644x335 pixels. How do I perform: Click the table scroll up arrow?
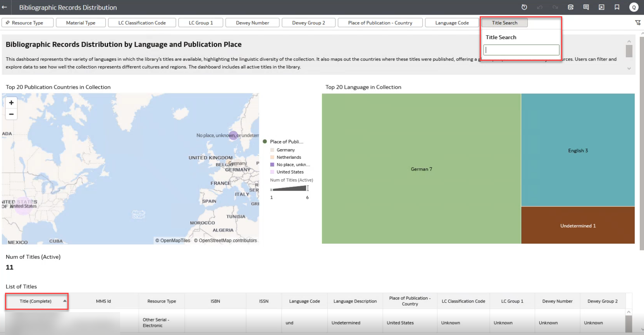(x=629, y=312)
